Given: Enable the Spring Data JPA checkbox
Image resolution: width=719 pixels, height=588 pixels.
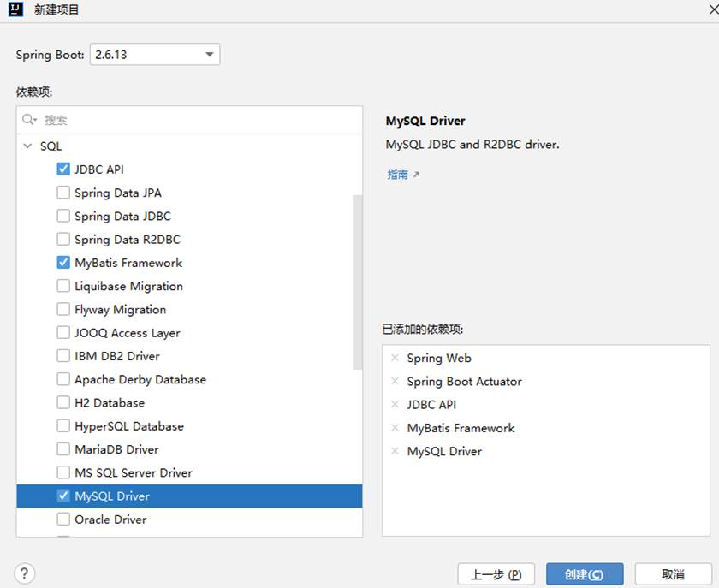Looking at the screenshot, I should (x=63, y=193).
